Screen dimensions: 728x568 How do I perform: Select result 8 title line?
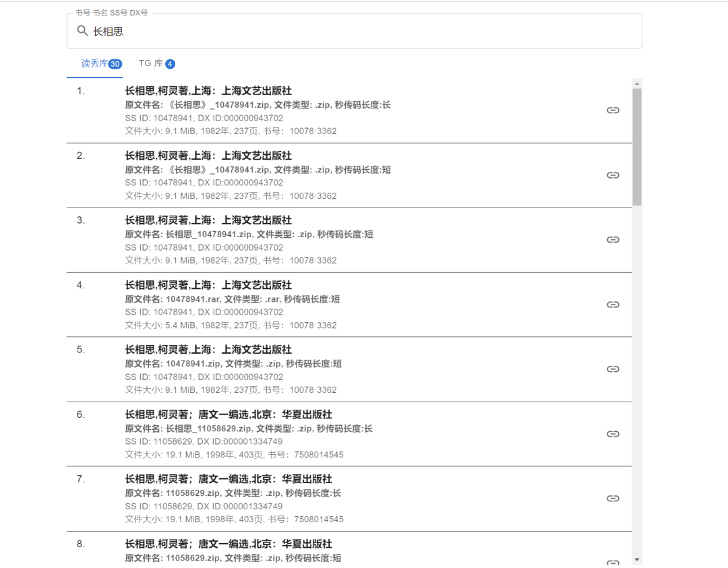click(x=229, y=544)
